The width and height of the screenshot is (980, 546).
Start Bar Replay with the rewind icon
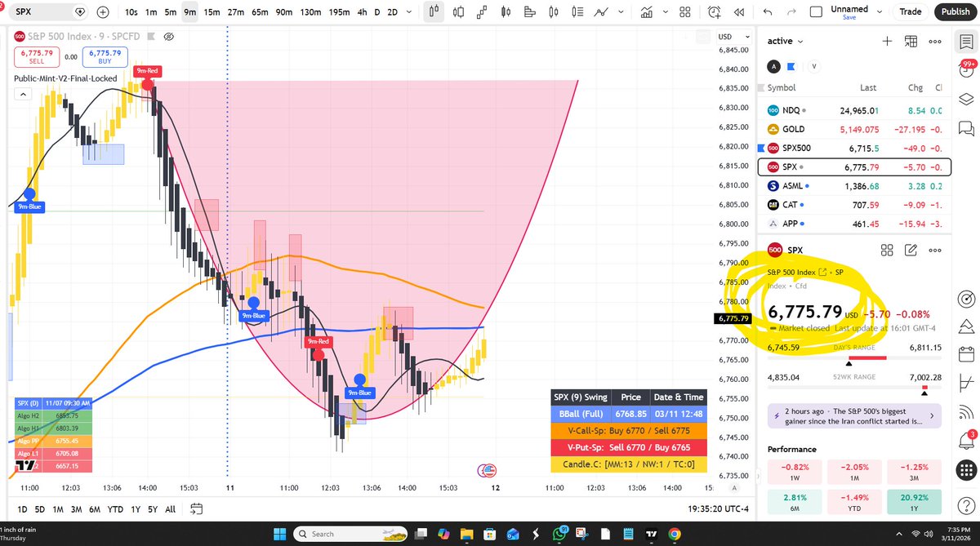739,11
